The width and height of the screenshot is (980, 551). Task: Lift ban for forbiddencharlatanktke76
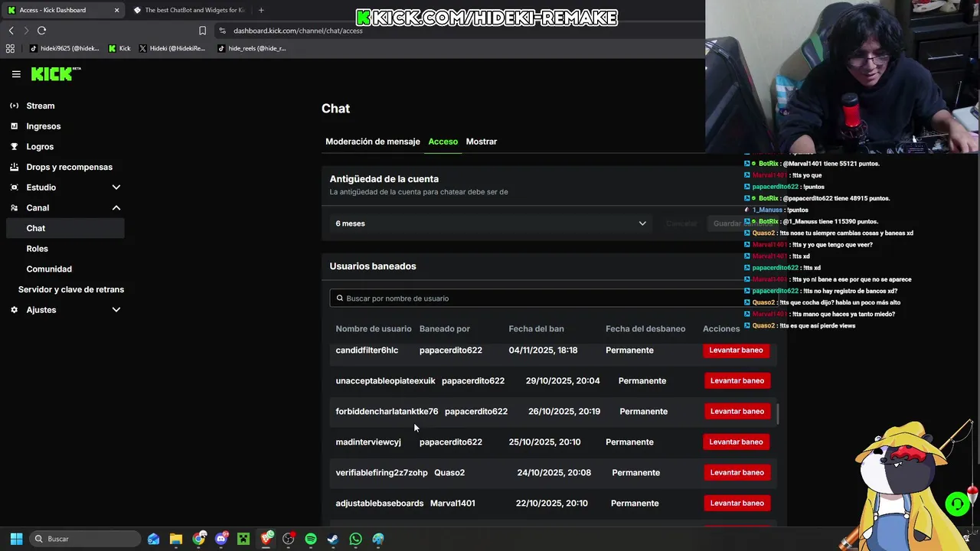click(x=737, y=411)
